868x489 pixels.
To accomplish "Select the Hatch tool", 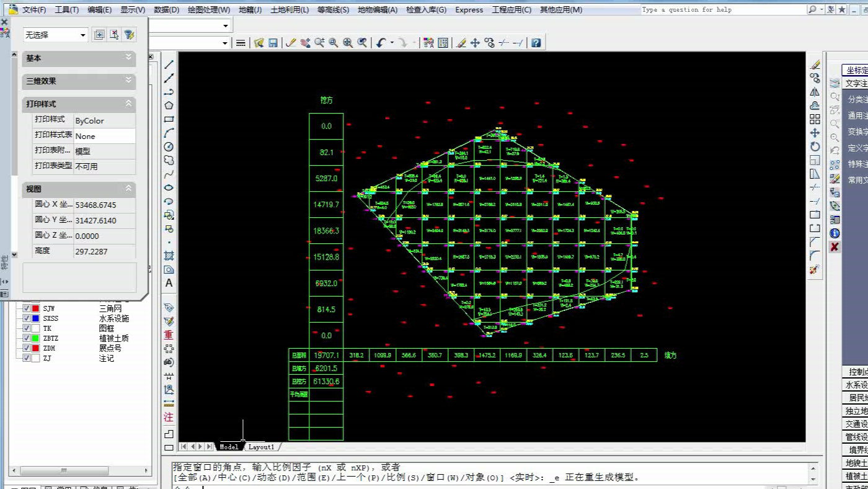I will [x=169, y=256].
